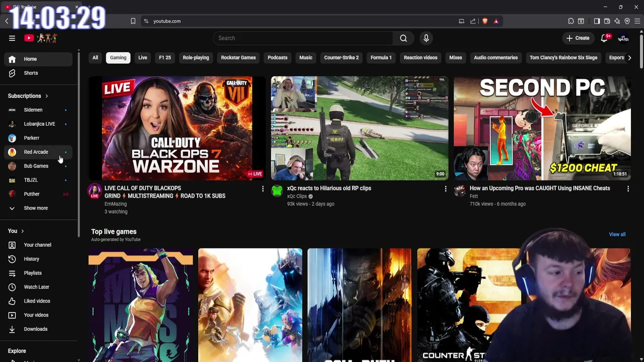This screenshot has width=644, height=362.
Task: Select the Live filter chip
Action: click(x=143, y=58)
